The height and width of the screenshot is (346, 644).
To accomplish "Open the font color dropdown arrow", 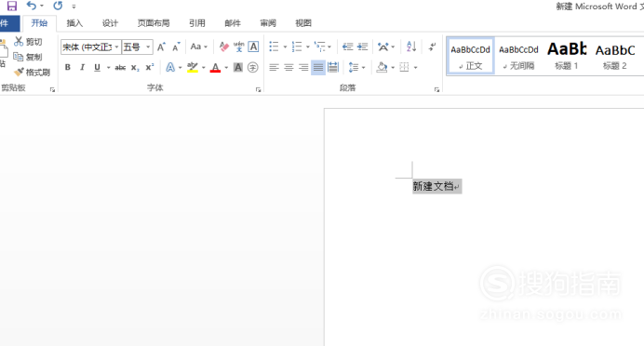I will (x=226, y=68).
